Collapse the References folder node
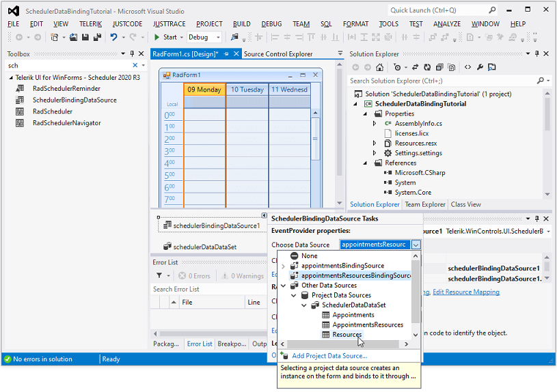Viewport: 557px width, 392px height. pos(365,163)
